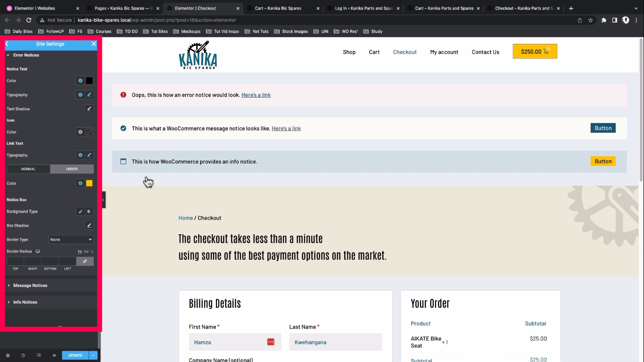Click the Border Radius Top field
This screenshot has width=644, height=362.
tap(15, 261)
